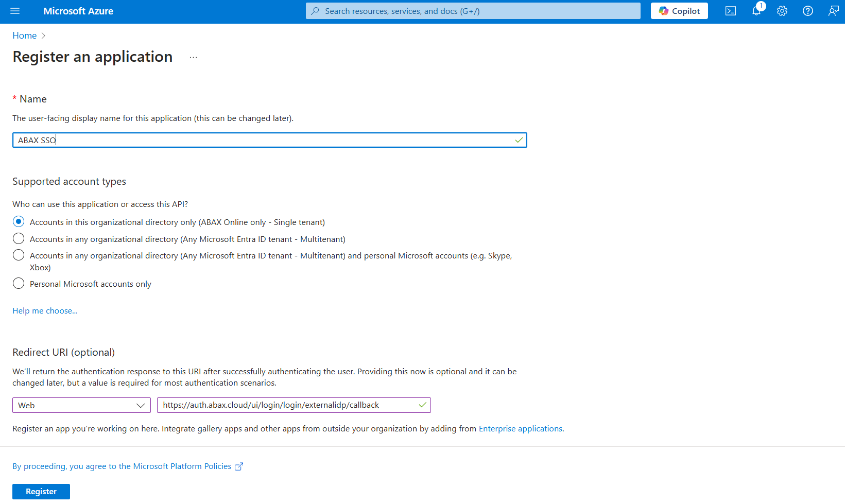845x504 pixels.
Task: Click the 'Redirect URI (optional)' heading
Action: [63, 353]
